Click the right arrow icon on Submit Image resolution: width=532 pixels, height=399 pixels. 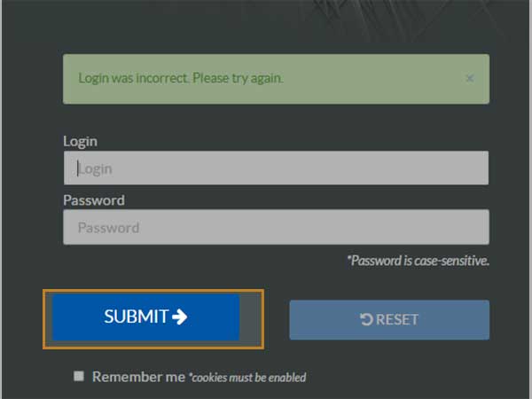tap(179, 317)
